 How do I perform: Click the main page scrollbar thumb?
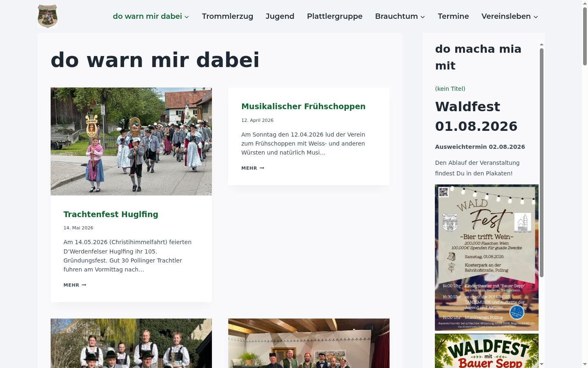point(585,36)
